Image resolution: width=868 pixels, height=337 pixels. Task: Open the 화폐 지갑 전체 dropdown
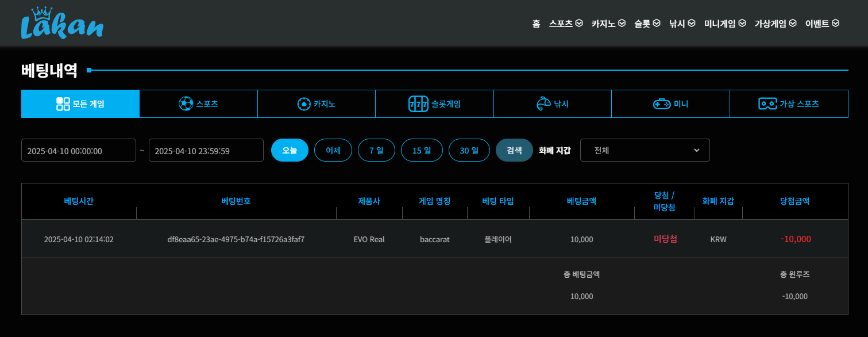point(645,150)
